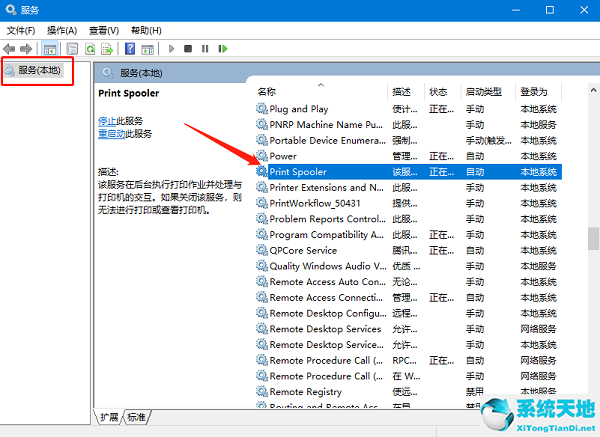Click the Back arrow toolbar icon
Screen dimensions: 600x437
9,49
